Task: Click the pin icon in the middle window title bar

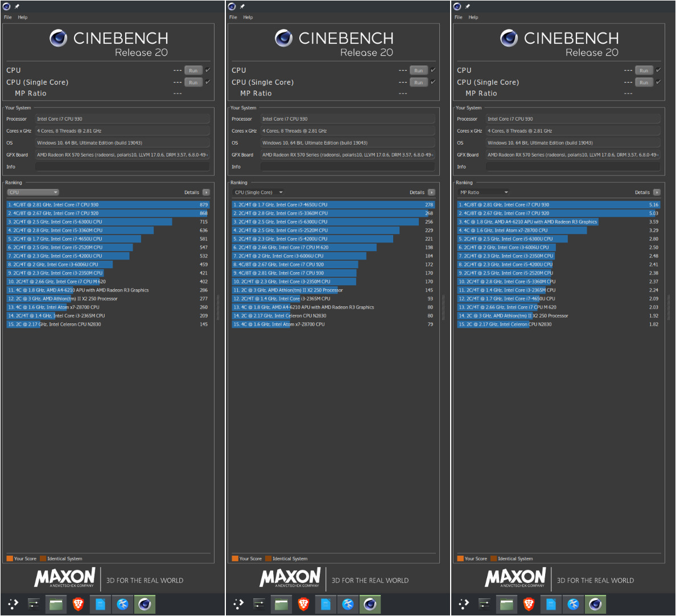Action: [242, 6]
